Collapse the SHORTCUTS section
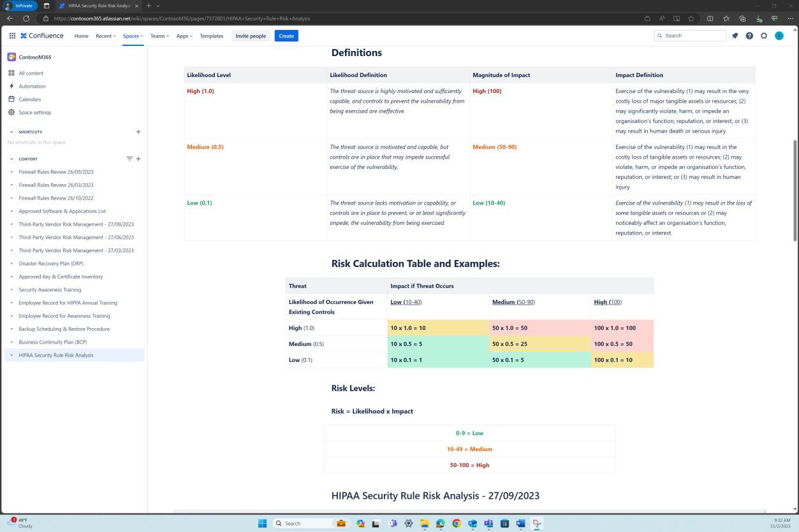799x532 pixels. tap(11, 132)
